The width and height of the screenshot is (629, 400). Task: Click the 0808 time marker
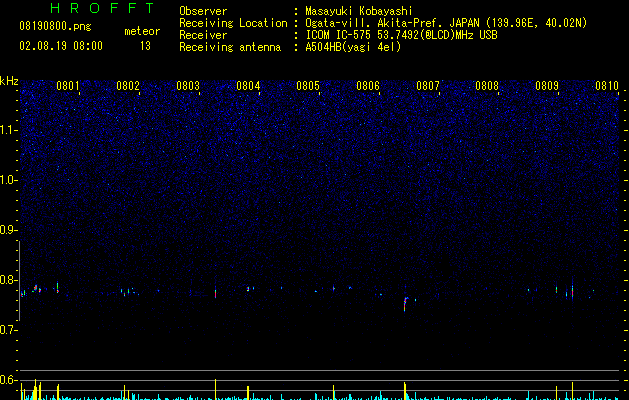click(487, 86)
